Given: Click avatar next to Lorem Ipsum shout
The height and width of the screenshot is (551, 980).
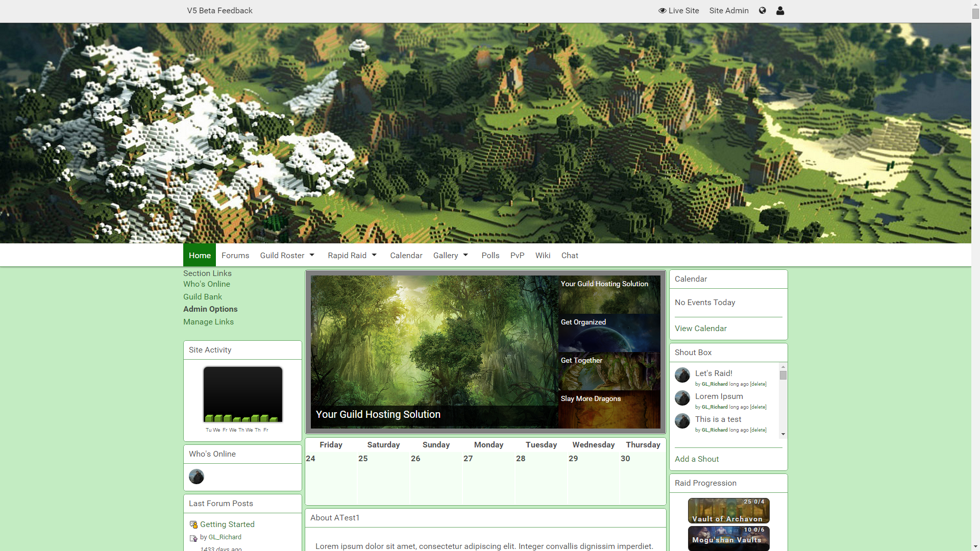Looking at the screenshot, I should (x=682, y=398).
